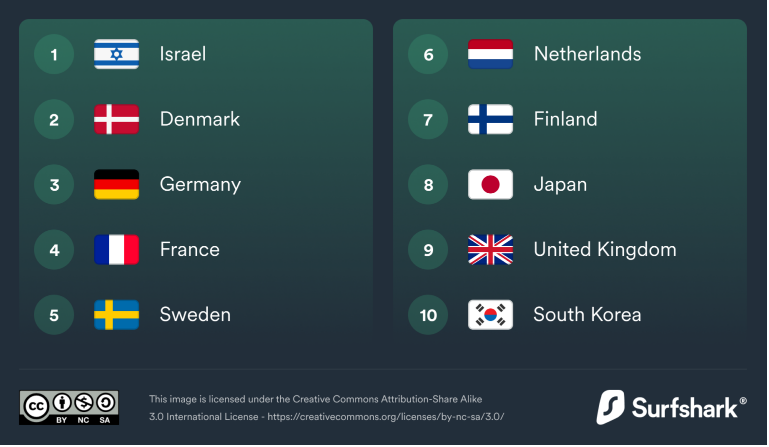Click the United Kingdom country label
The image size is (769, 447).
(605, 250)
